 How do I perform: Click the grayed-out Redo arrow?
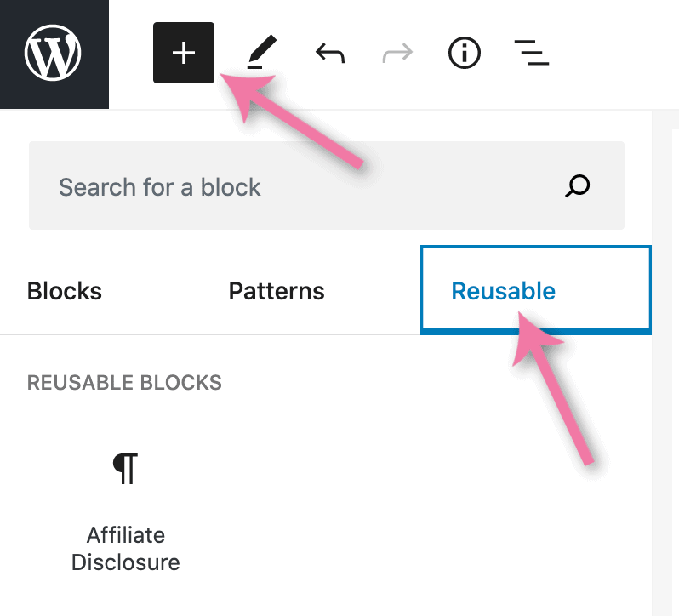pyautogui.click(x=397, y=53)
